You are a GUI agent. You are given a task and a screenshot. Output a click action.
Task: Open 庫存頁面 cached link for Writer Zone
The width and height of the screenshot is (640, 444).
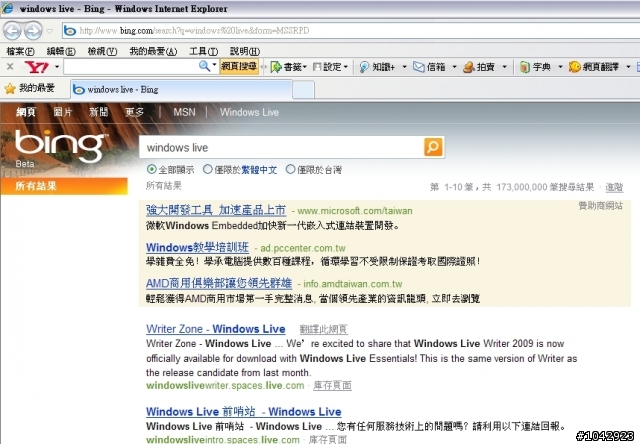[x=332, y=386]
